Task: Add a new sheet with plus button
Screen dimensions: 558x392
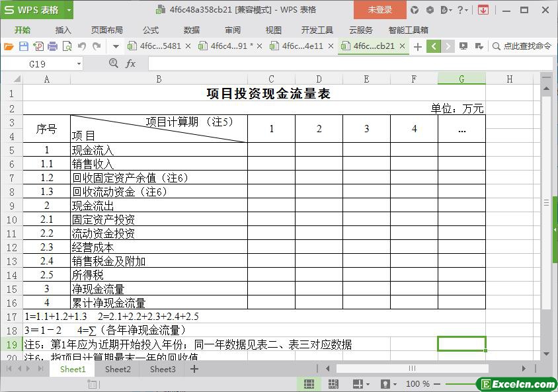Action: click(194, 370)
